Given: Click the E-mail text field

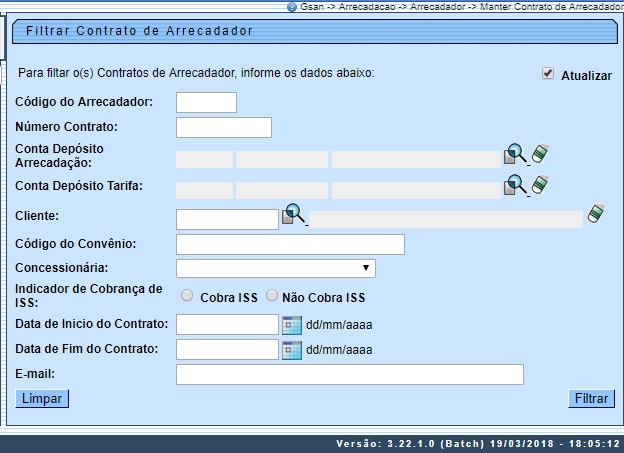Looking at the screenshot, I should 349,374.
